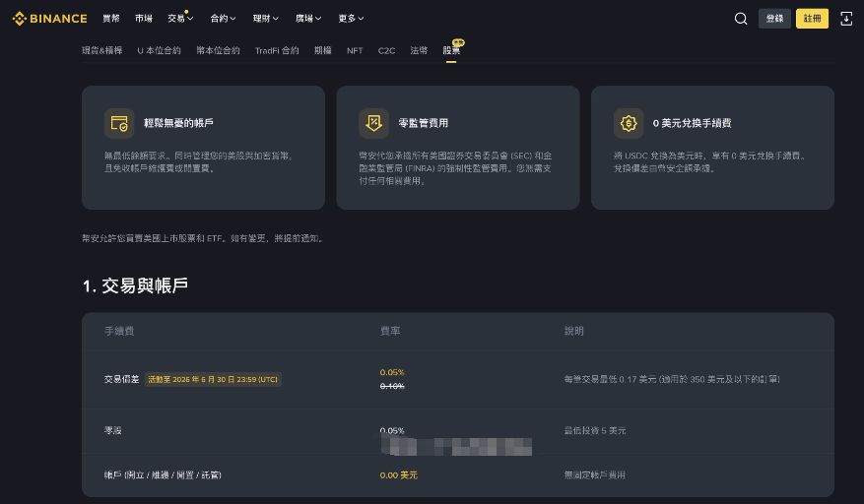Expand the 更多 dropdown menu
The width and height of the screenshot is (864, 504).
tap(351, 18)
